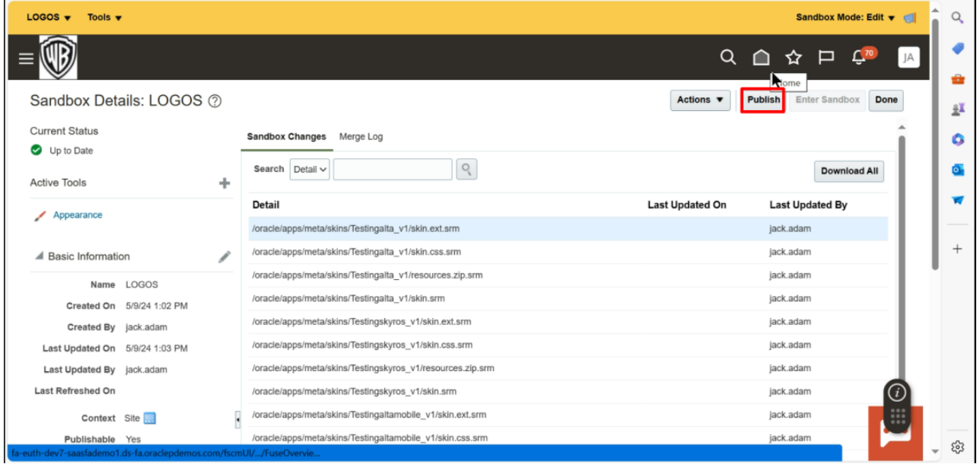Viewport: 980px width, 464px height.
Task: Open the Watchlist flag icon
Action: pos(825,56)
